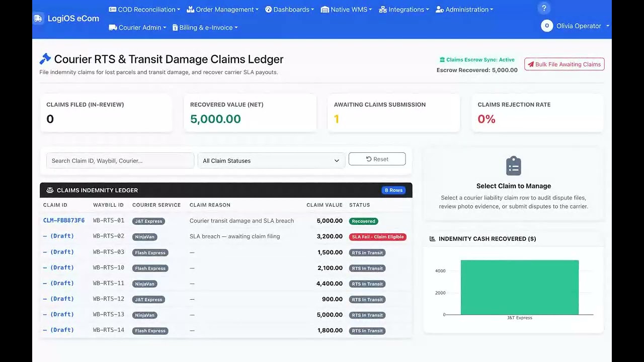This screenshot has height=362, width=644.
Task: Open the Billing & e-Invoice menu
Action: coord(205,28)
